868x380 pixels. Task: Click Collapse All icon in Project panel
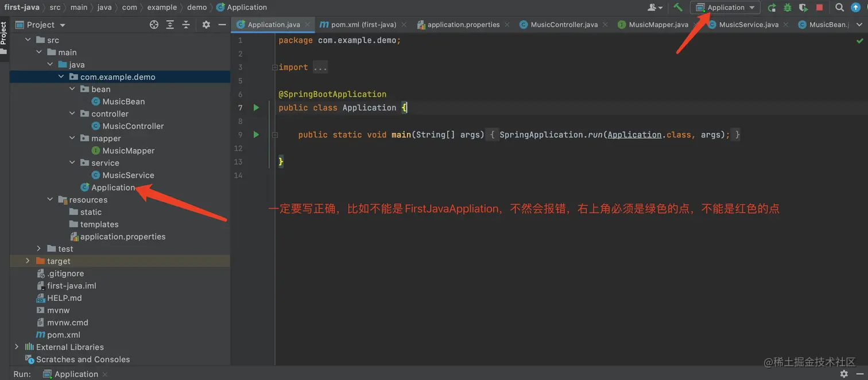(x=186, y=25)
